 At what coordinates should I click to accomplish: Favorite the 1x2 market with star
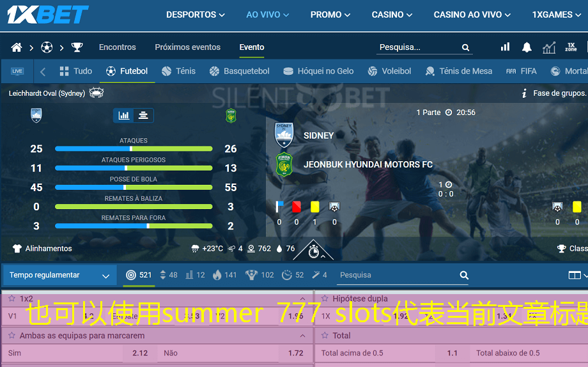click(11, 299)
